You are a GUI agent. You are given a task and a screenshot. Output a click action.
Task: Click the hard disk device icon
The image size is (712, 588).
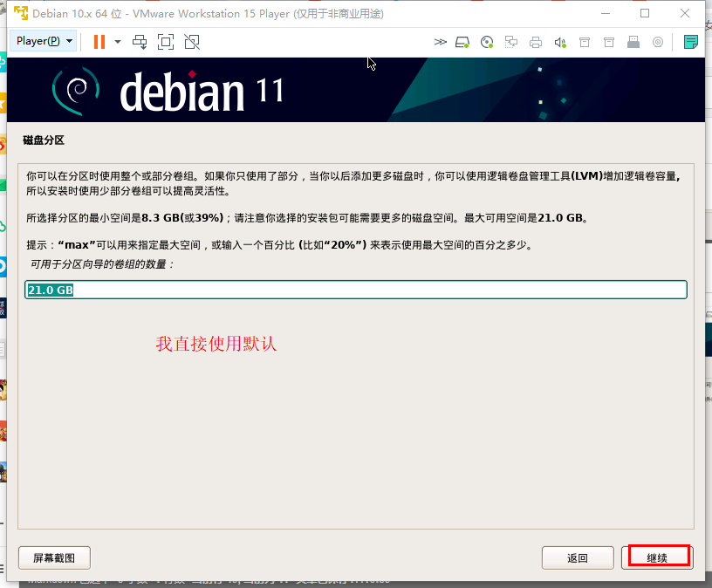462,43
